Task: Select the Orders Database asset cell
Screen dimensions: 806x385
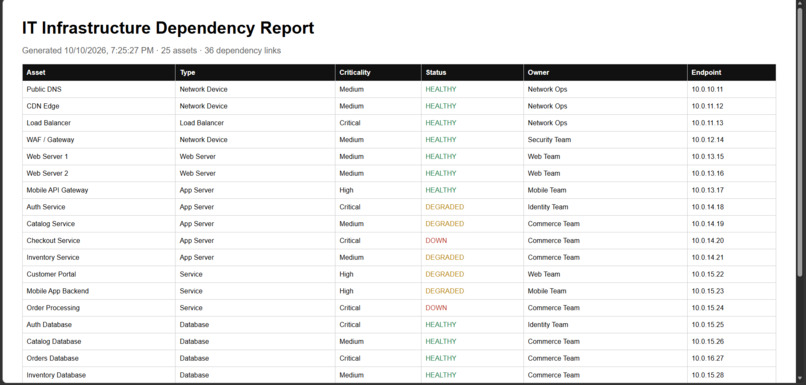Action: 99,358
